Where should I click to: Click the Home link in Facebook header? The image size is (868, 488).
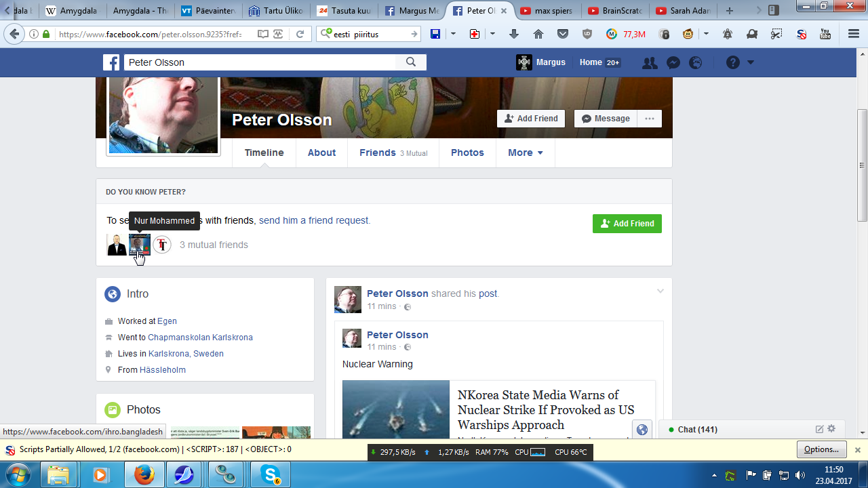click(x=591, y=62)
